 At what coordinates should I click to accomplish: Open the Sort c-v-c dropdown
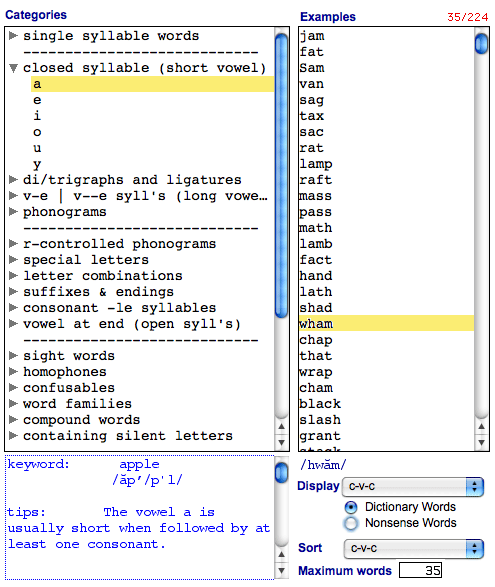(x=414, y=548)
